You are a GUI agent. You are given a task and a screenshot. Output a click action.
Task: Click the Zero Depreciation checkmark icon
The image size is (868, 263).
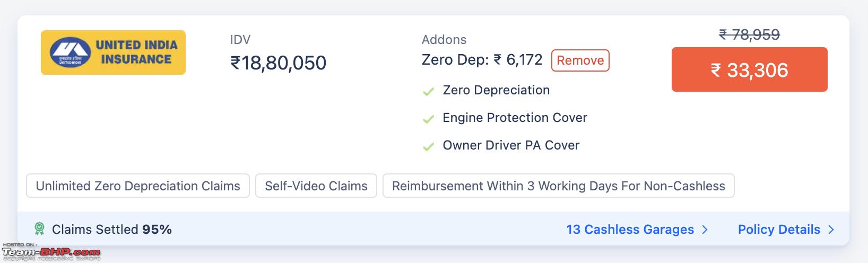click(429, 91)
